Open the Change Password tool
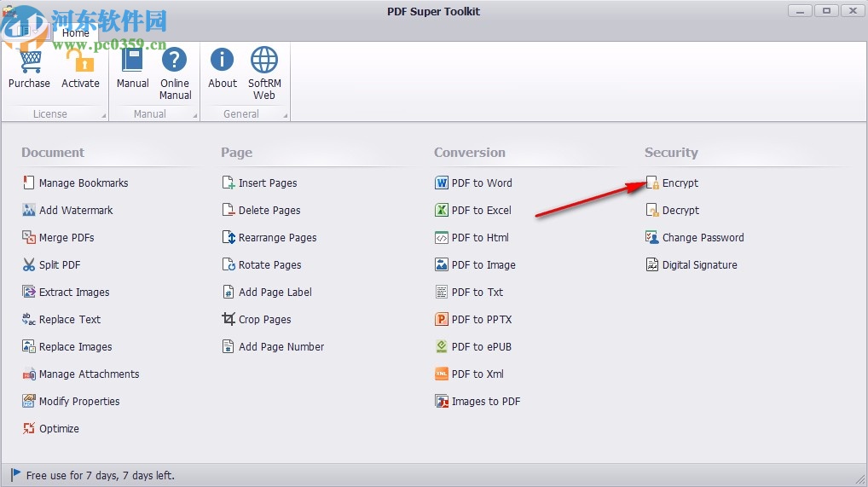Screen dimensions: 868x487 (695, 237)
